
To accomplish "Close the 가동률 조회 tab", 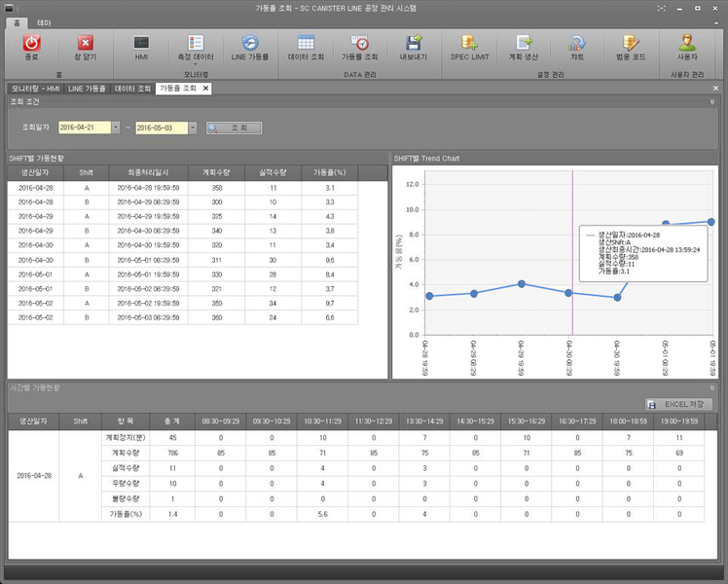I will coord(205,89).
